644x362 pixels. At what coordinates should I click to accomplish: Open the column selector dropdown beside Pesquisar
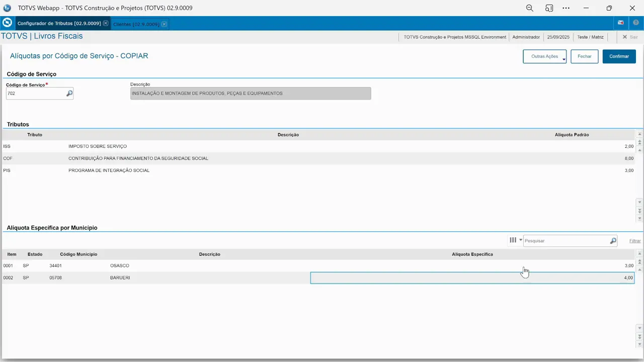[515, 240]
